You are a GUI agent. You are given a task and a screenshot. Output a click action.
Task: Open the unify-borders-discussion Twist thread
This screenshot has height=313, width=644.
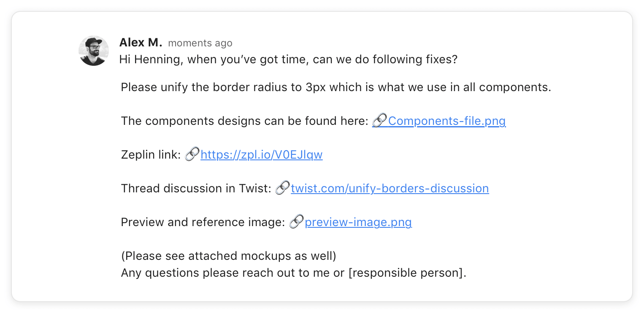[390, 189]
